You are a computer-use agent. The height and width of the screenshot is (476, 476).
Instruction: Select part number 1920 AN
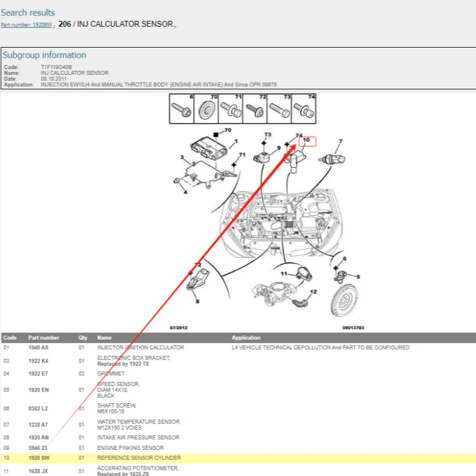[x=39, y=437]
